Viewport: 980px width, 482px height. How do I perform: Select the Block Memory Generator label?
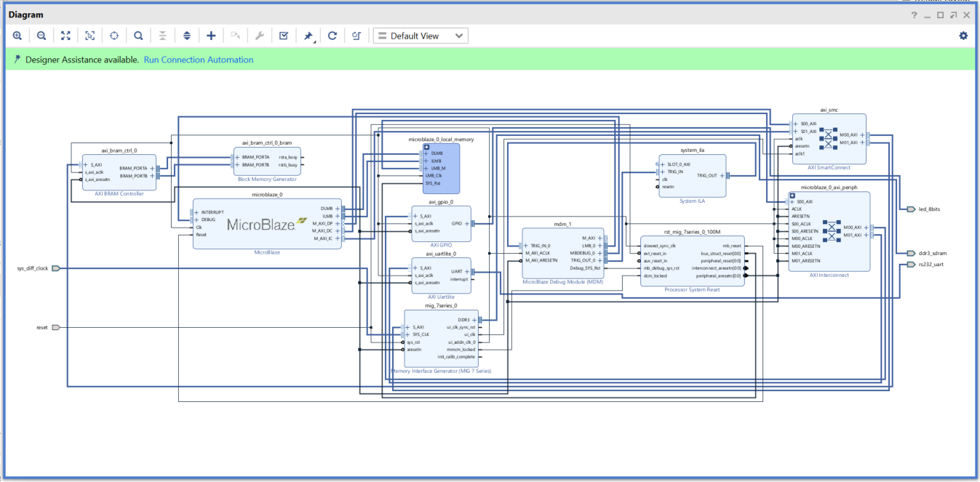coord(267,179)
